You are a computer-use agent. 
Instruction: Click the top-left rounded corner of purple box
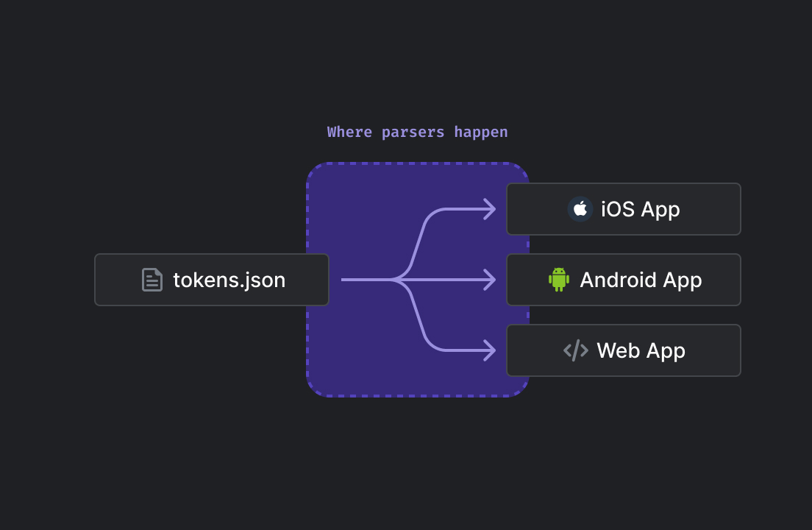[313, 170]
